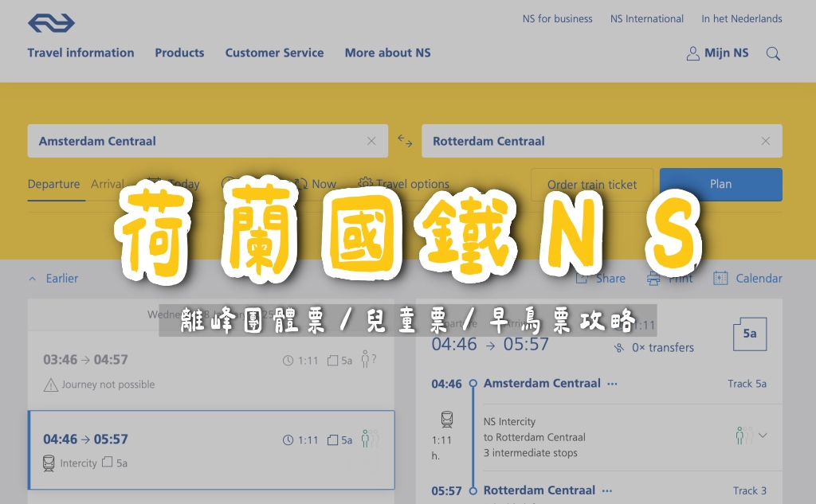Click the Plan button

click(720, 184)
